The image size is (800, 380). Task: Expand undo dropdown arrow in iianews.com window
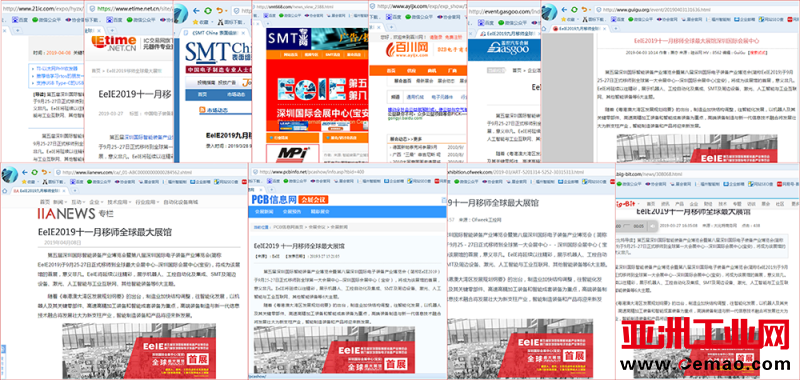pos(51,173)
